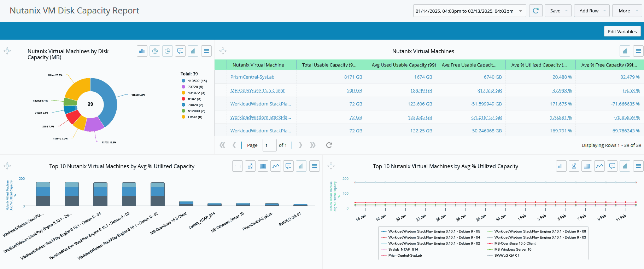Expand the More dropdown
The height and width of the screenshot is (269, 644).
(637, 11)
